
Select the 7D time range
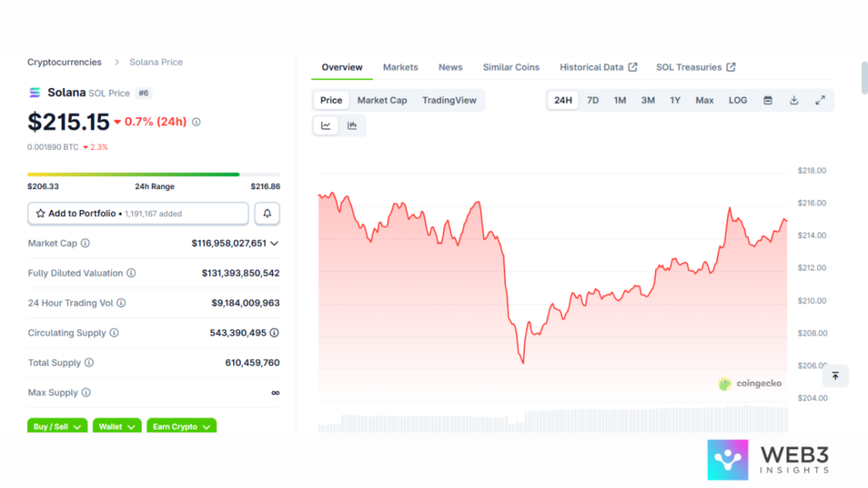pos(593,100)
